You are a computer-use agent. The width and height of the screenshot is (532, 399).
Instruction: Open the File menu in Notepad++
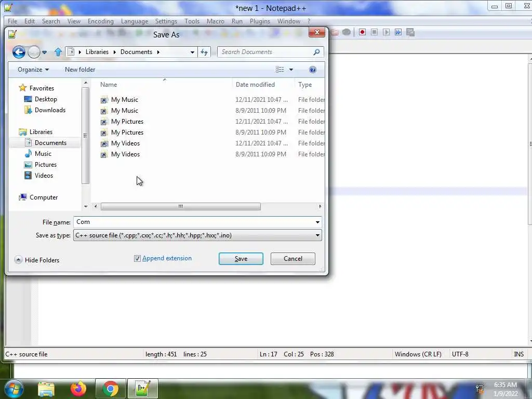(x=12, y=21)
